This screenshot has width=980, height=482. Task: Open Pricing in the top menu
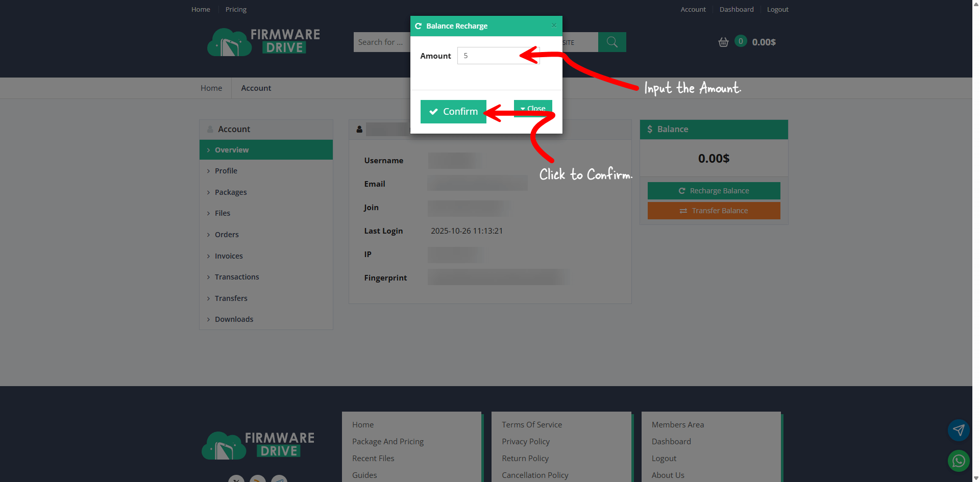tap(236, 9)
